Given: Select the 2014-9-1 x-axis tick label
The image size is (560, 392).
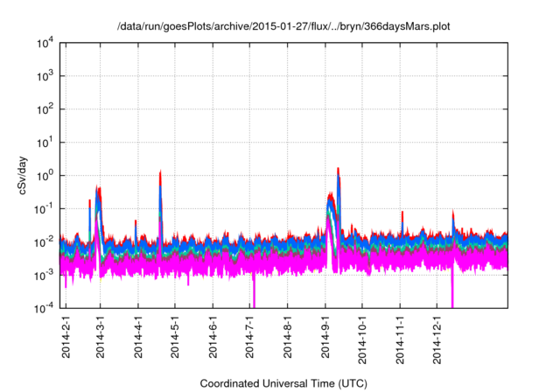Looking at the screenshot, I should (326, 338).
